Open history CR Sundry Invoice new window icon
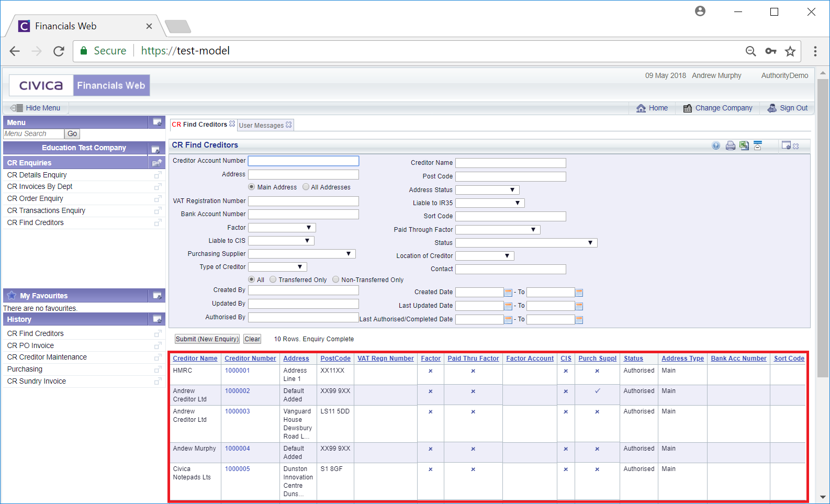This screenshot has height=504, width=830. tap(158, 381)
